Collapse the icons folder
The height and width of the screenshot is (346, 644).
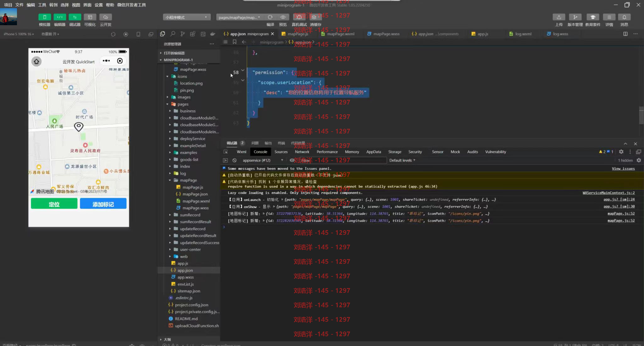(167, 77)
